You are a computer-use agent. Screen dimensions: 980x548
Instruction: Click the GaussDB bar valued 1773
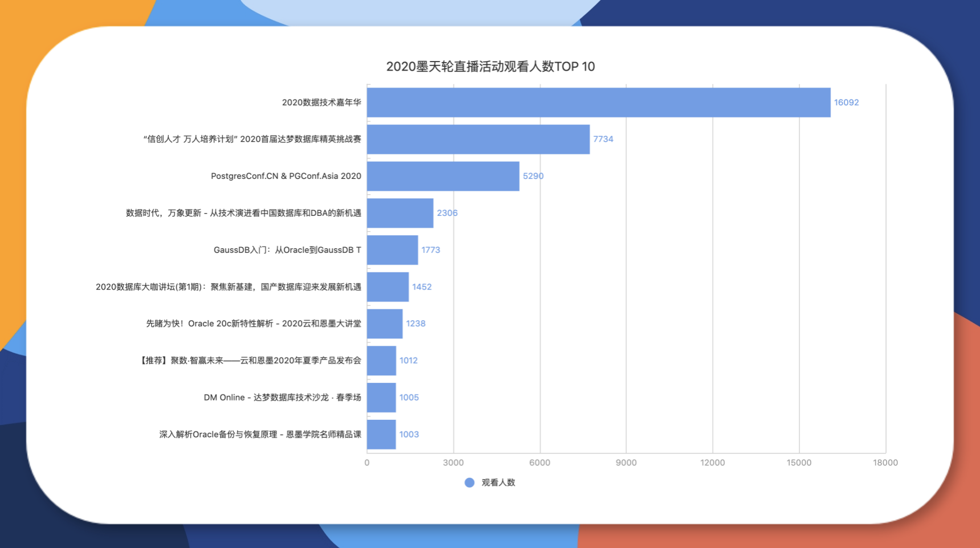(393, 250)
